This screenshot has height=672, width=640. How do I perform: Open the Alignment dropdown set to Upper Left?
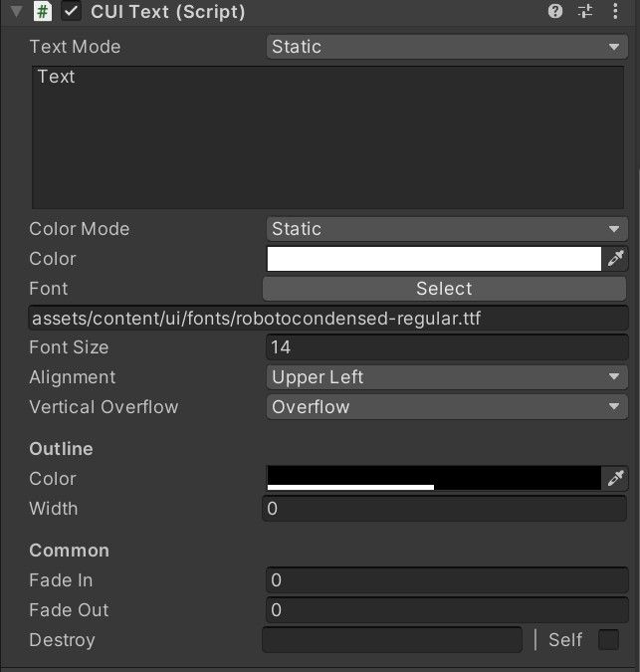447,377
